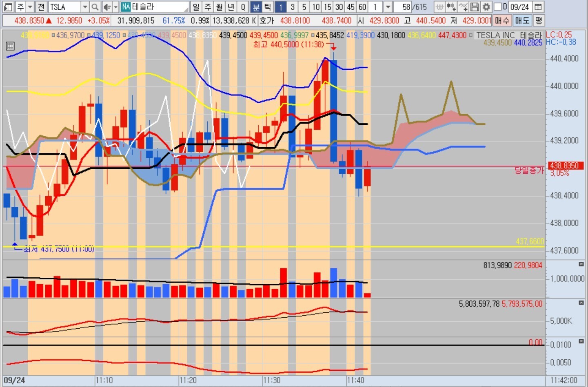Image resolution: width=588 pixels, height=387 pixels.
Task: Expand the 주 market type dropdown
Action: click(30, 7)
